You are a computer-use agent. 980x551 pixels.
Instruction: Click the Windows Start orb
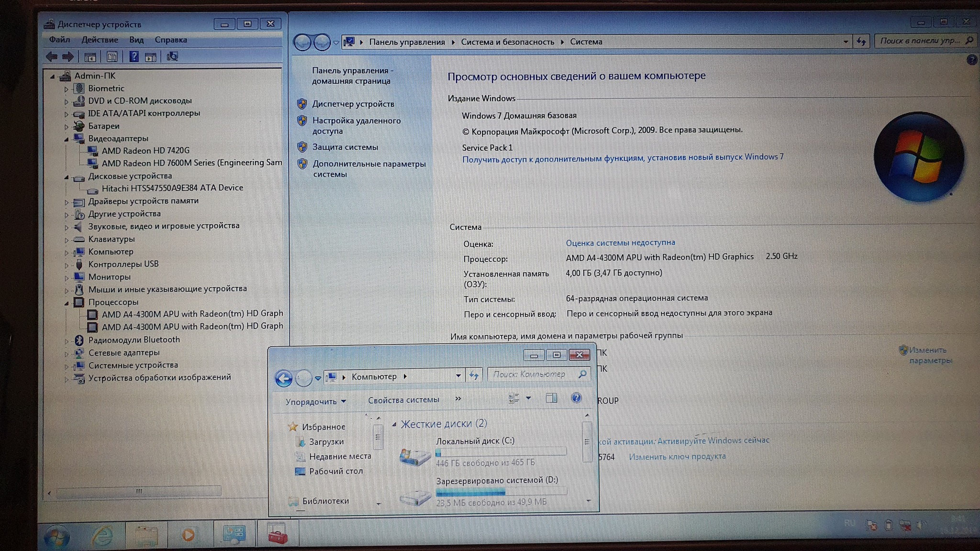click(56, 537)
